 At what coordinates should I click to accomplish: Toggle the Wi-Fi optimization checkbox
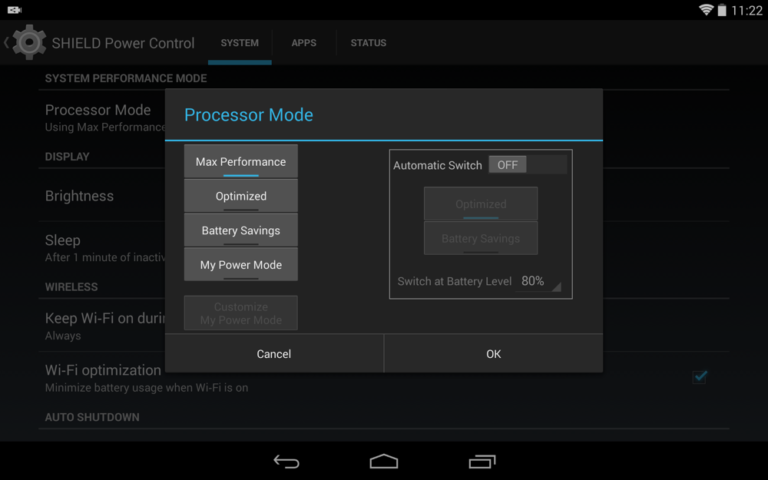[700, 376]
